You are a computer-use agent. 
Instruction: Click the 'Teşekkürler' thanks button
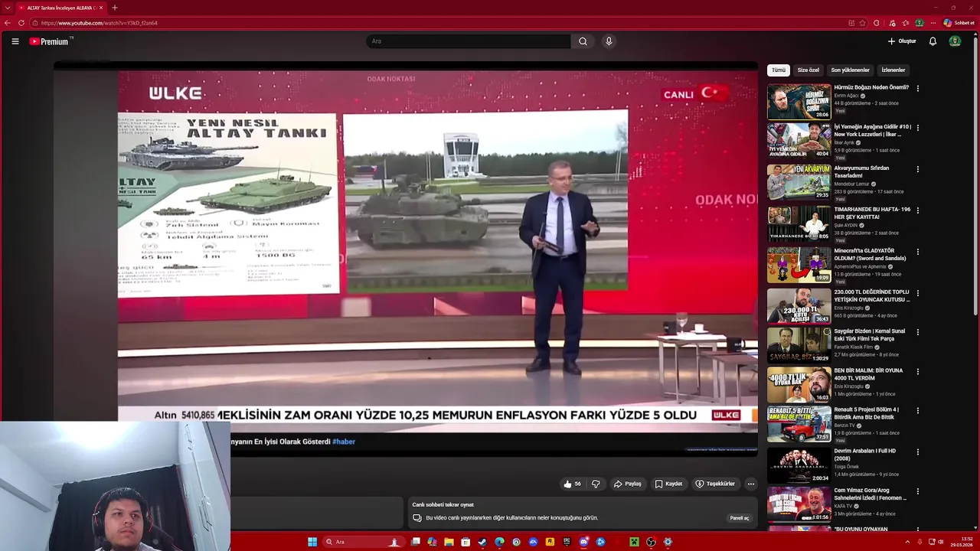click(715, 484)
